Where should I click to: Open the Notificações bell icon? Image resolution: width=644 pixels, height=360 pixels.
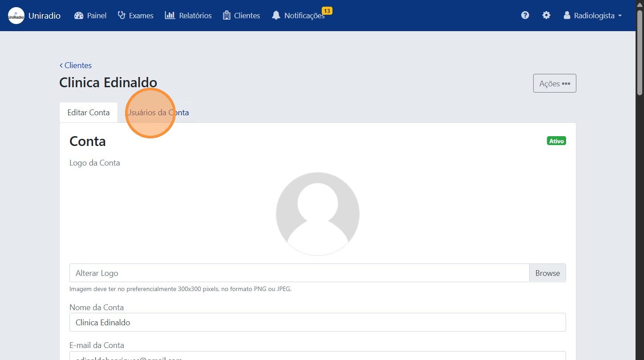[x=276, y=16]
